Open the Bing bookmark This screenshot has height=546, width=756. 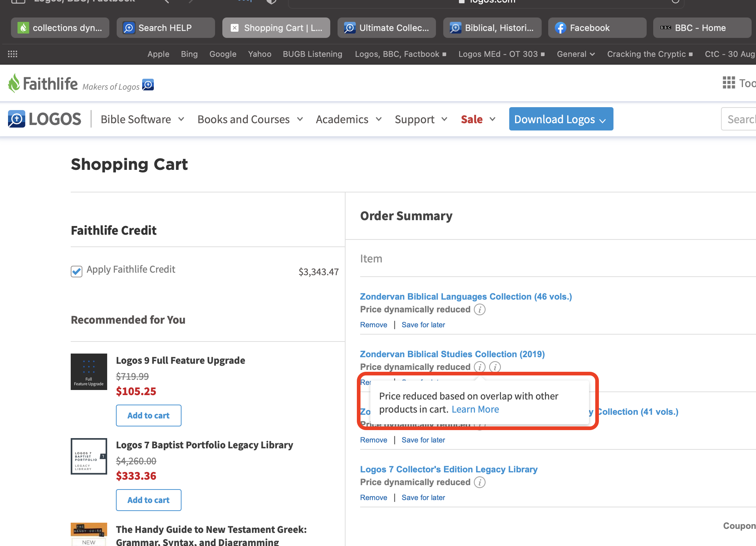pos(189,54)
